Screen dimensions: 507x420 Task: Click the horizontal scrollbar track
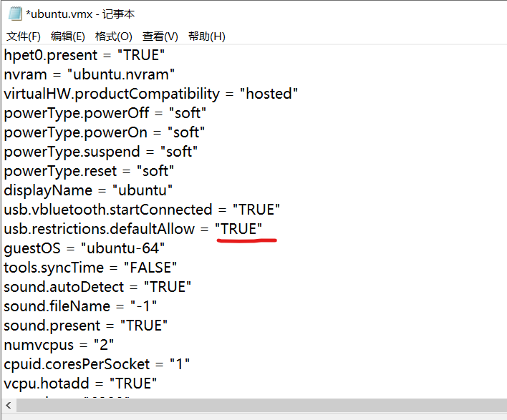261,405
